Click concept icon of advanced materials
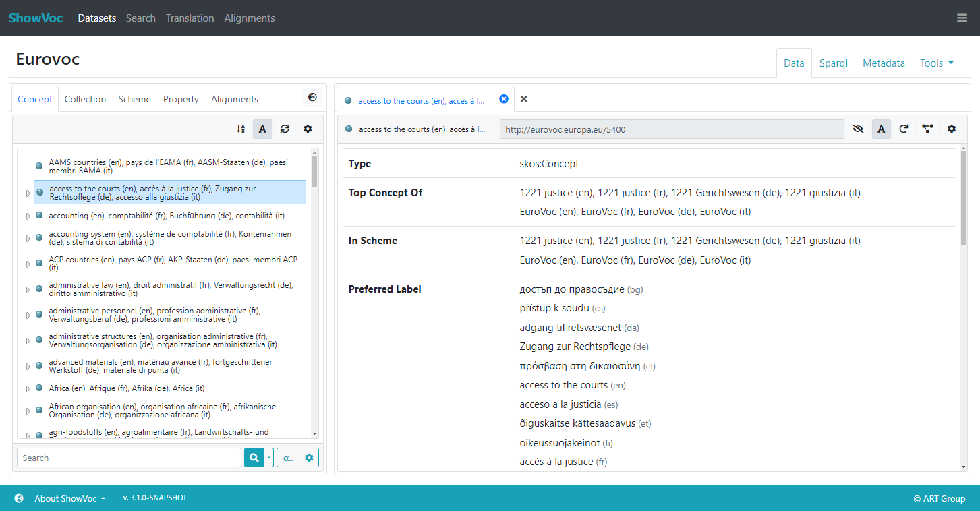Screen dimensions: 980x511 click(x=40, y=365)
